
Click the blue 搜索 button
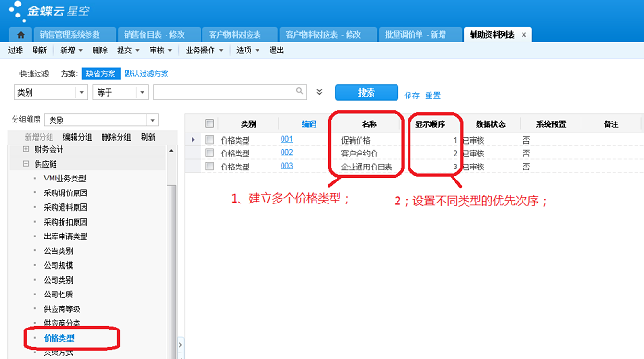click(x=366, y=92)
